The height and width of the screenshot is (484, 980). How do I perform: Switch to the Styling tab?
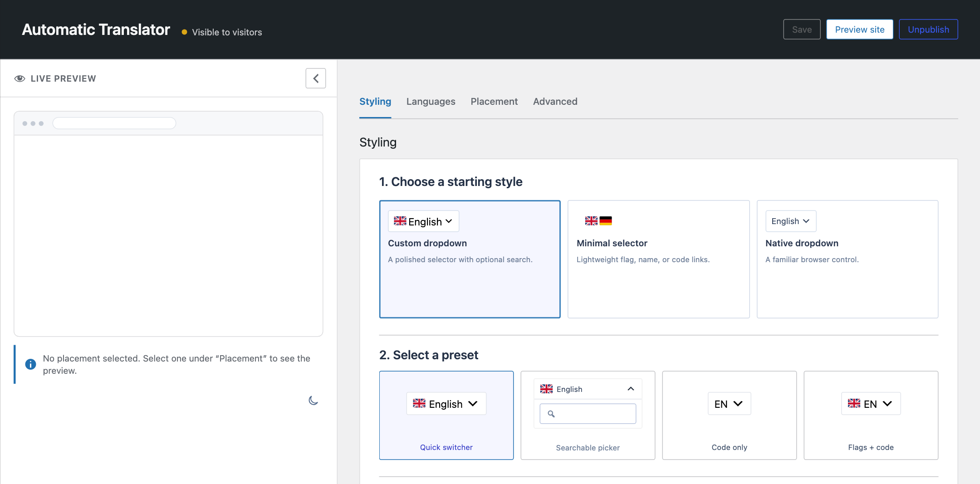[x=375, y=102]
